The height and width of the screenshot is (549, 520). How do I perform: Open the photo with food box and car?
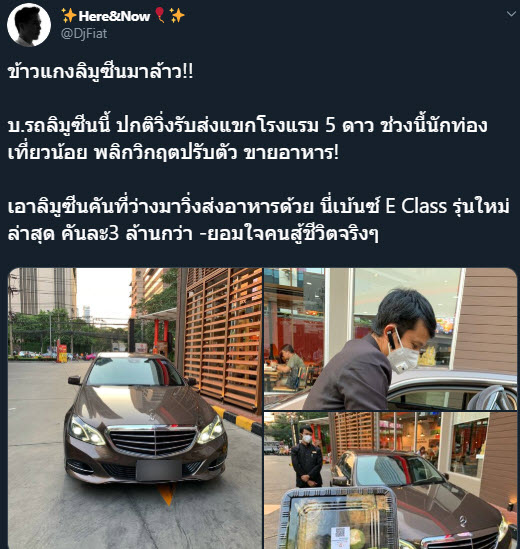pyautogui.click(x=390, y=481)
